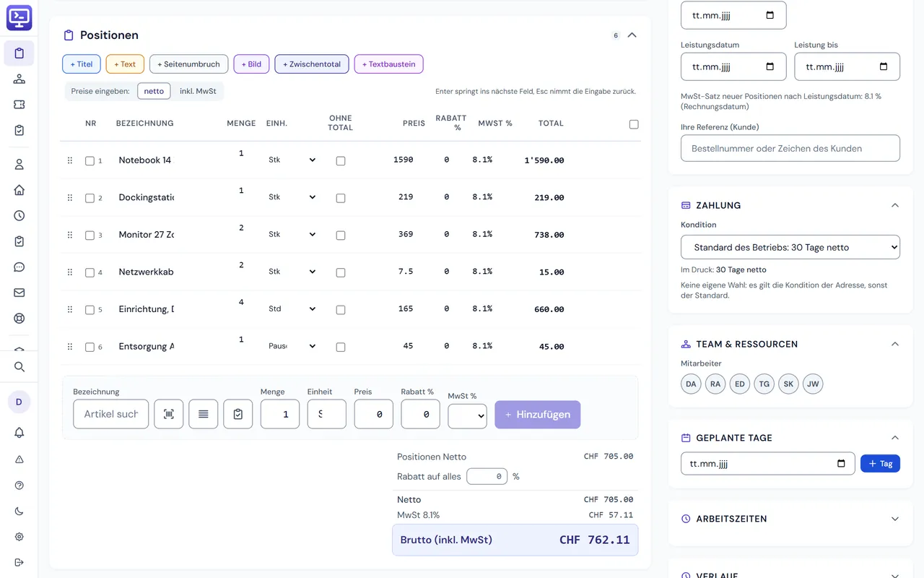Click the list lines icon beside article search
924x578 pixels.
point(204,414)
